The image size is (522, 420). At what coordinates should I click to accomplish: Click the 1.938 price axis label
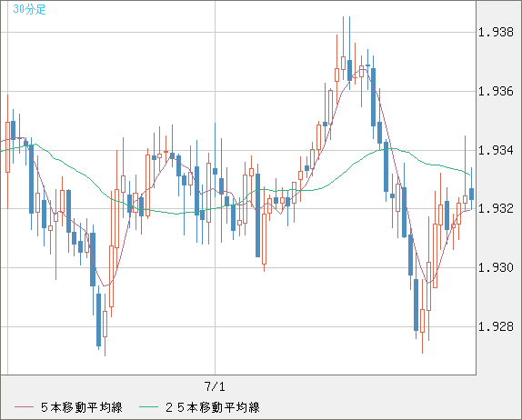[496, 33]
